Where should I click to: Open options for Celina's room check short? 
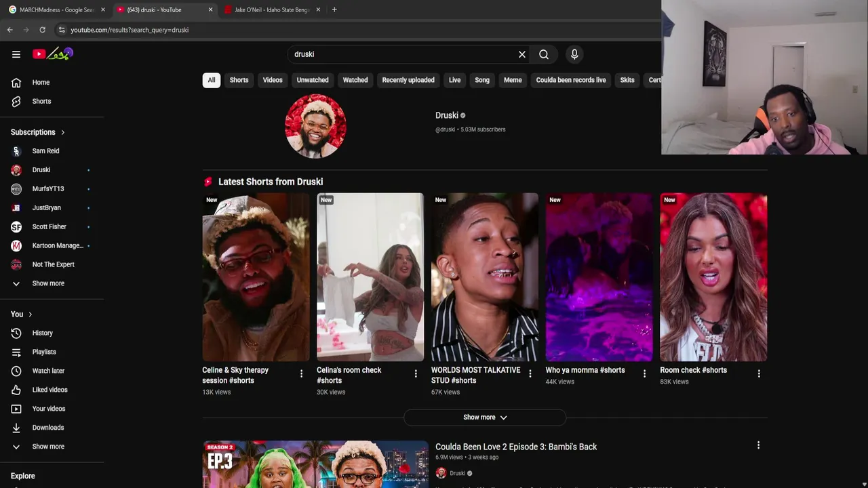[416, 373]
